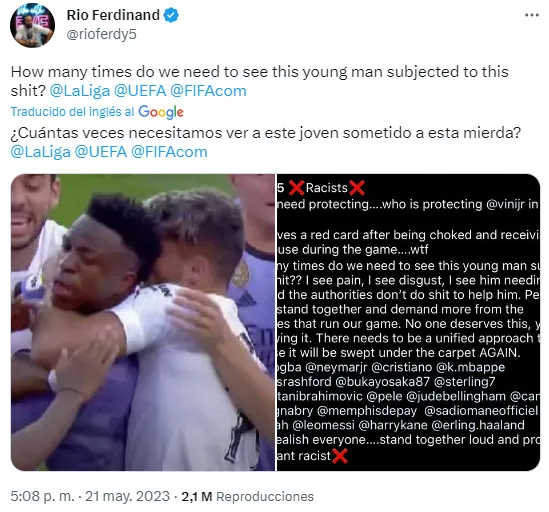Screen dimensions: 549x512
Task: Click the 21 may. 2023 date
Action: point(127,496)
